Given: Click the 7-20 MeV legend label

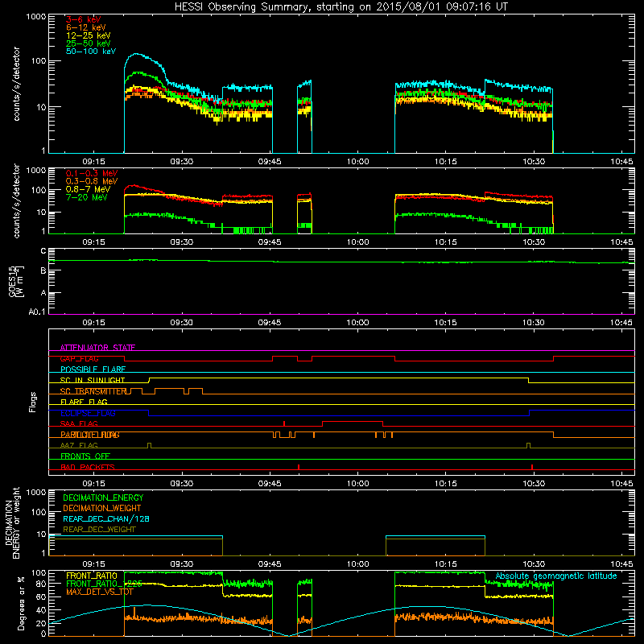Looking at the screenshot, I should (86, 197).
